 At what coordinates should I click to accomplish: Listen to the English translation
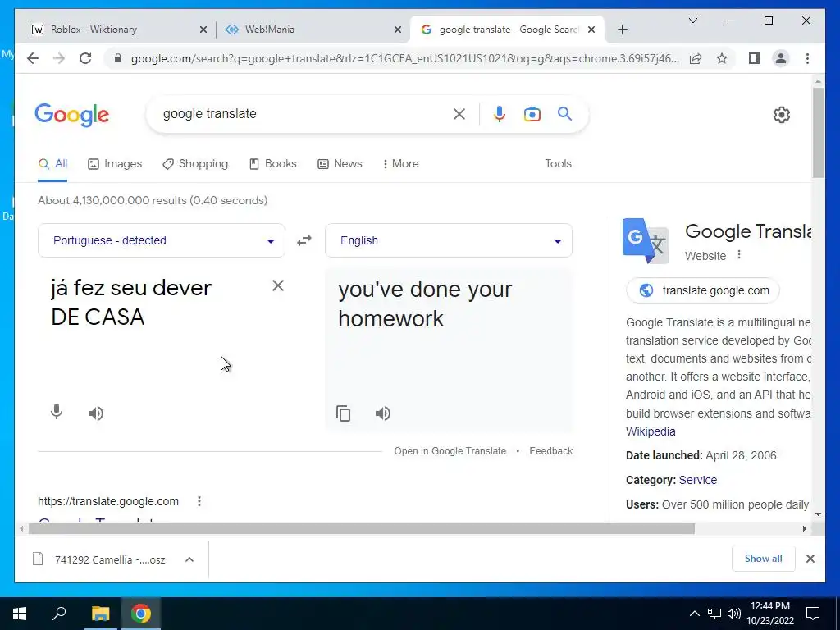(x=383, y=413)
